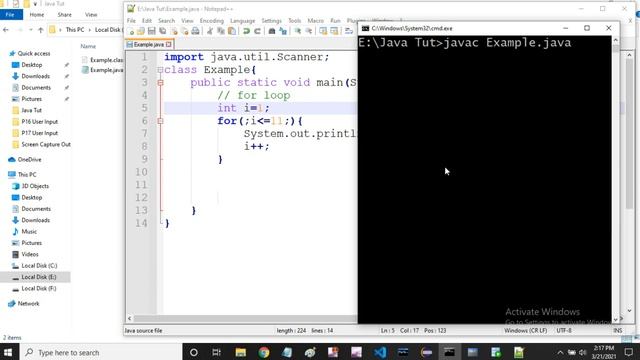Open the Macro menu in Notepad++
The width and height of the screenshot is (640, 360).
tap(316, 21)
